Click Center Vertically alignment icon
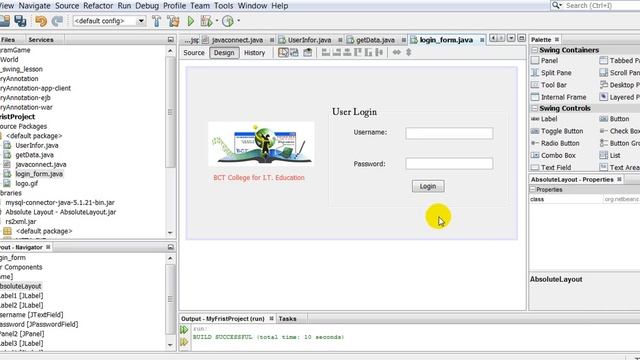The height and width of the screenshot is (360, 640). point(379,52)
